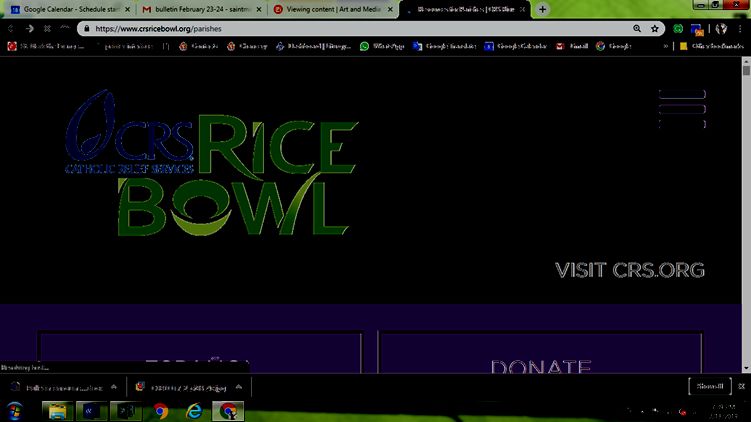This screenshot has width=751, height=422.
Task: Click the page vertical scrollbar thumb
Action: click(746, 70)
